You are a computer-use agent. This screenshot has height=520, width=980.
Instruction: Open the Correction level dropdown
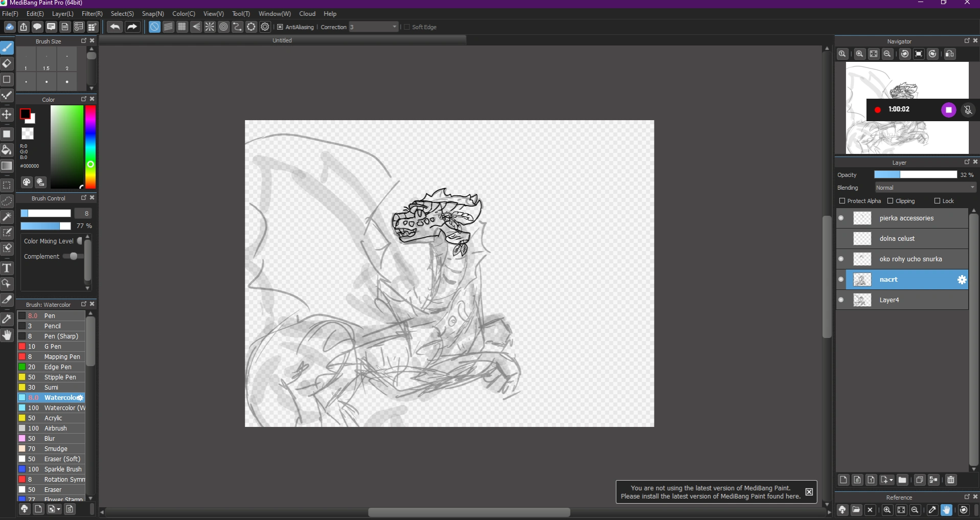(393, 27)
